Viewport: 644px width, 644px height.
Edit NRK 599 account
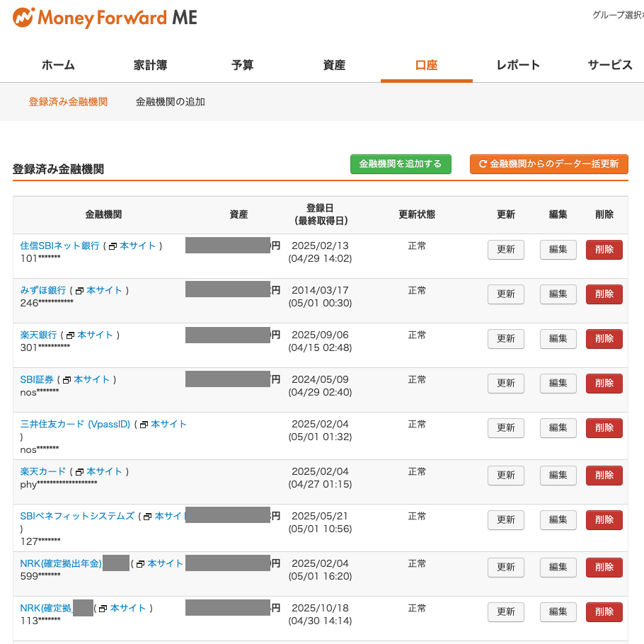(x=558, y=567)
